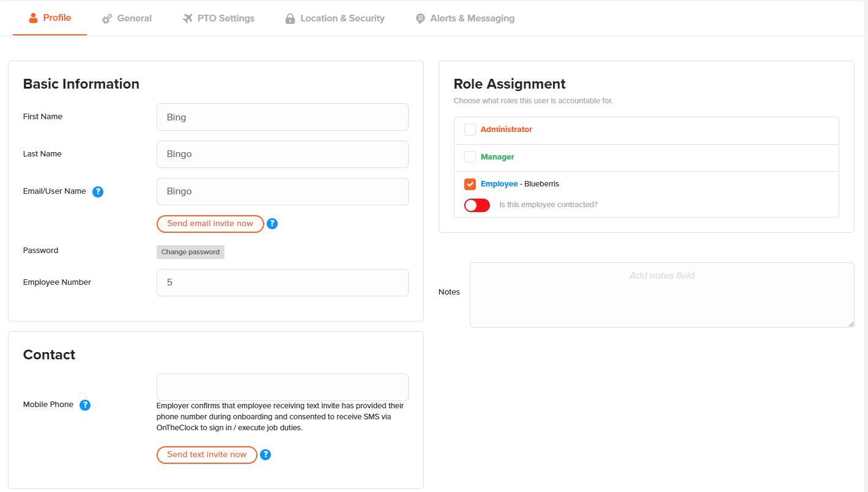Click help icon next to Mobile Phone
The width and height of the screenshot is (868, 492).
[x=85, y=405]
